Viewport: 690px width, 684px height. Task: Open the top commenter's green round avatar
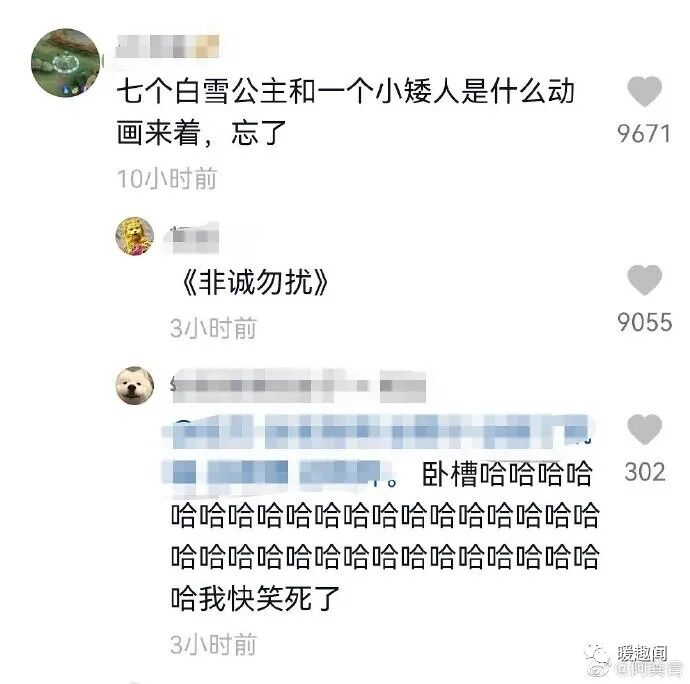[66, 62]
